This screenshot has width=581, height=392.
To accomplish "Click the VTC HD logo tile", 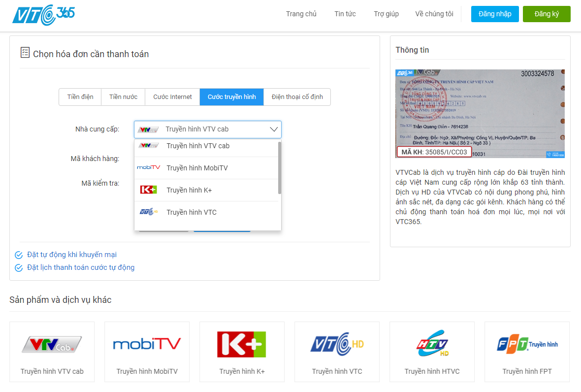I will pos(337,344).
